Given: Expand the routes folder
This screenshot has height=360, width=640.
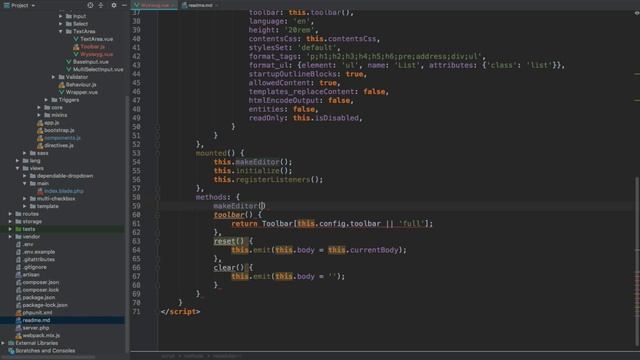Looking at the screenshot, I should (x=10, y=214).
